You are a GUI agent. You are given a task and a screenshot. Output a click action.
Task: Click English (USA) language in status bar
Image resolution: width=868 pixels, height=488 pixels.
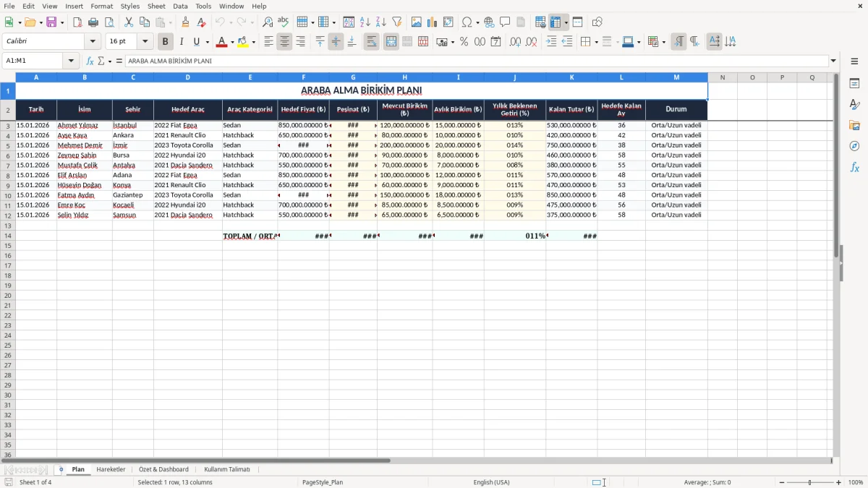coord(491,482)
